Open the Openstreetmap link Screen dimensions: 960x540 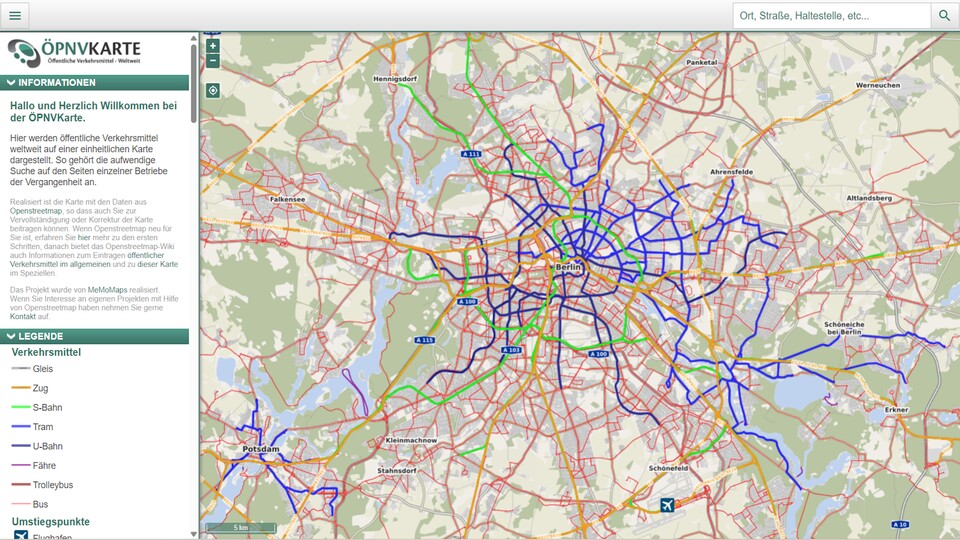tap(36, 211)
